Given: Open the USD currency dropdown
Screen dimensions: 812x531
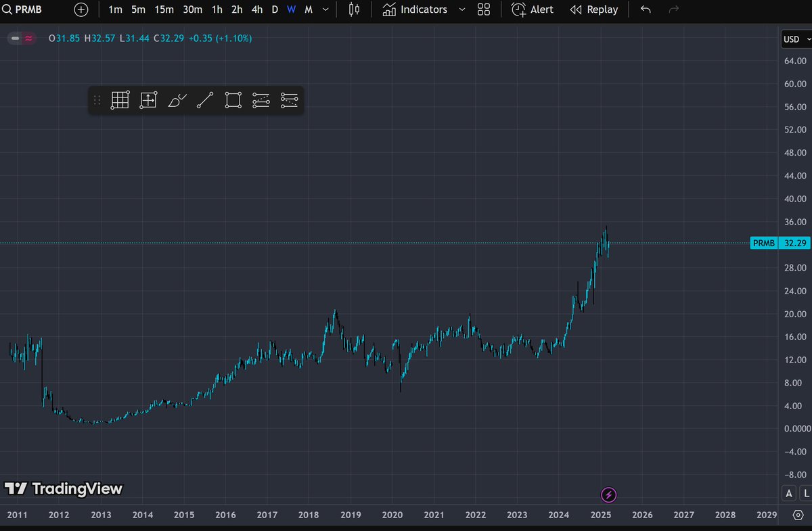Looking at the screenshot, I should pos(795,39).
